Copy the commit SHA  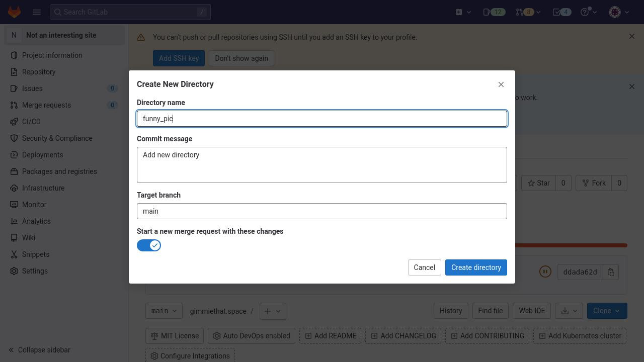click(x=611, y=272)
